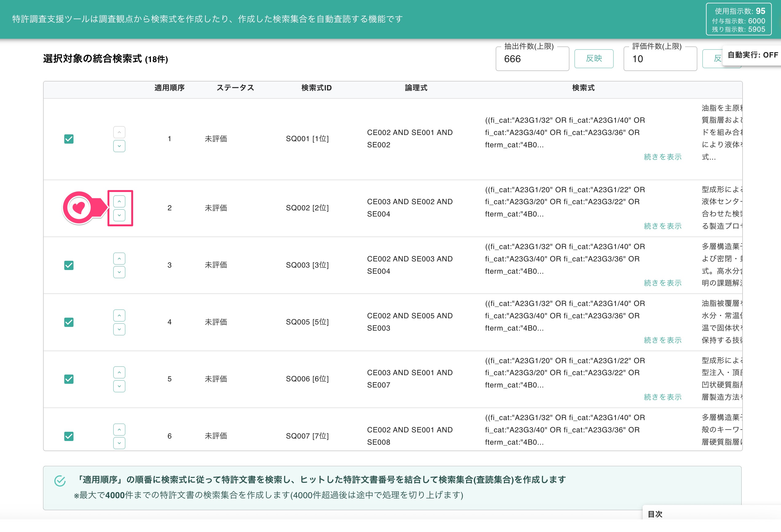
Task: Select the SQ007 [7位] ID cell
Action: pyautogui.click(x=307, y=436)
